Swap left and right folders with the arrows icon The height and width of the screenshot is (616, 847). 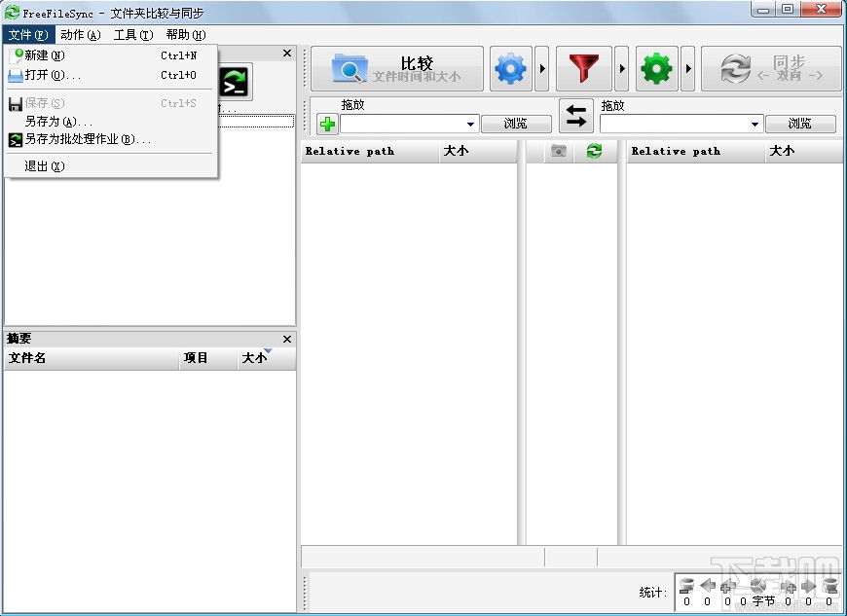(x=575, y=116)
